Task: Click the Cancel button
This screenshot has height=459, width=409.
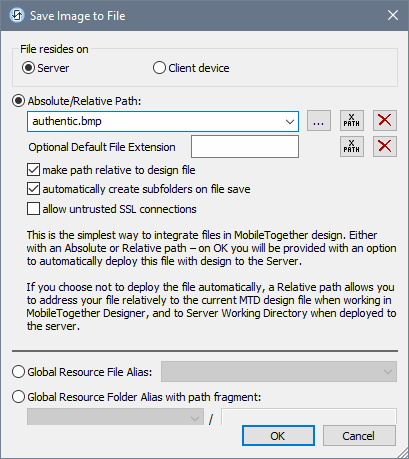Action: [x=359, y=436]
